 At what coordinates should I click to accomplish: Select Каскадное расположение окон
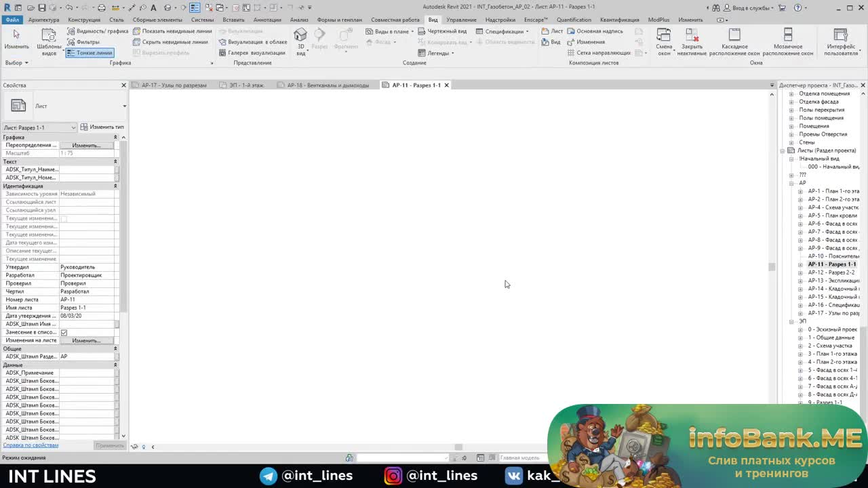[734, 39]
